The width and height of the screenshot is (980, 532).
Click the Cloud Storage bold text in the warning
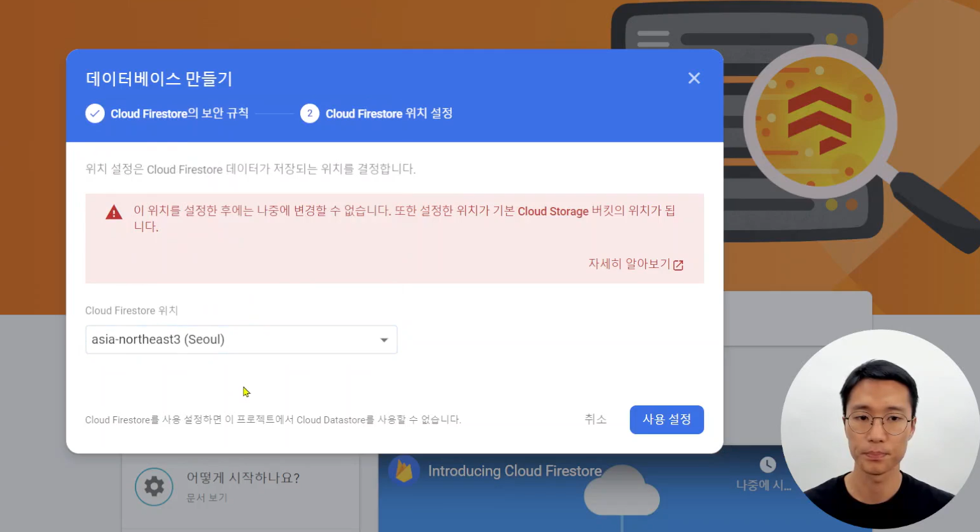click(x=553, y=211)
